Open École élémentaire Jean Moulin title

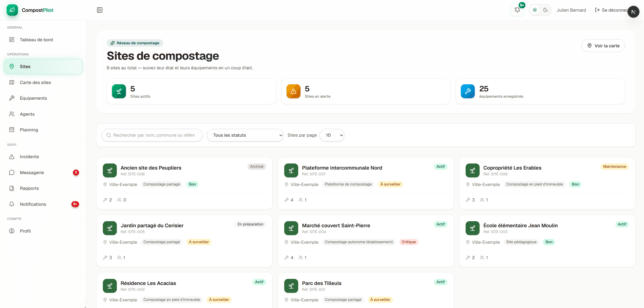coord(520,225)
